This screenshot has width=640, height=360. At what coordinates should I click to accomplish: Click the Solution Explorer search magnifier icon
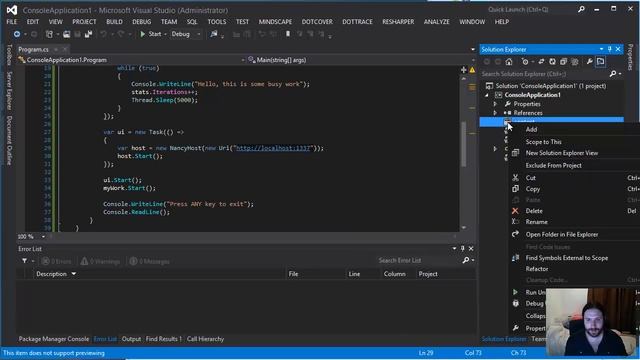(x=613, y=74)
